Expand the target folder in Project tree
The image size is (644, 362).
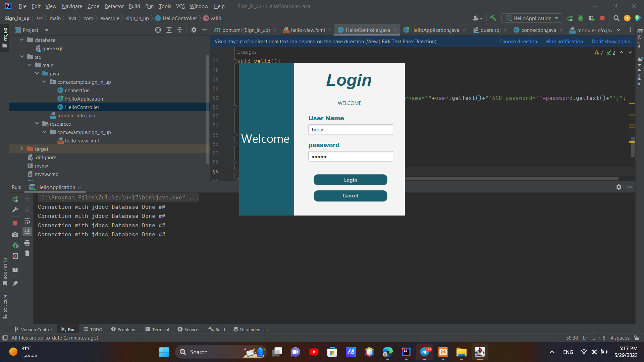(x=21, y=149)
